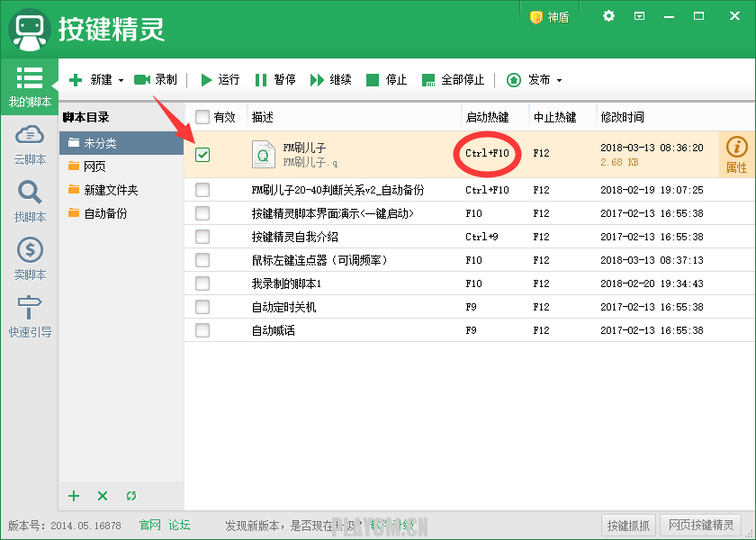Switch to My Scripts (我的脚本) tab
756x540 pixels.
30,86
